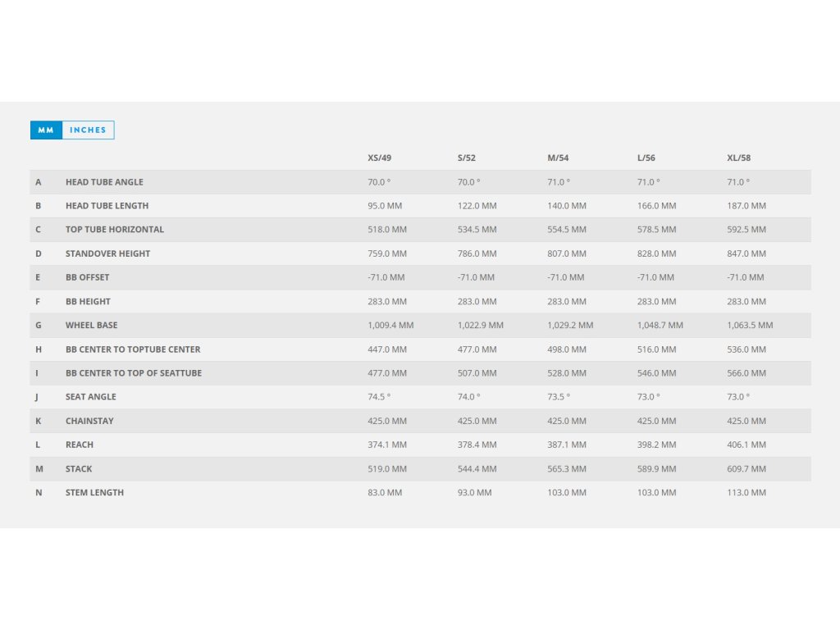Select the 1,048.7 MM wheel base value
Screen dimensions: 840x630
660,325
